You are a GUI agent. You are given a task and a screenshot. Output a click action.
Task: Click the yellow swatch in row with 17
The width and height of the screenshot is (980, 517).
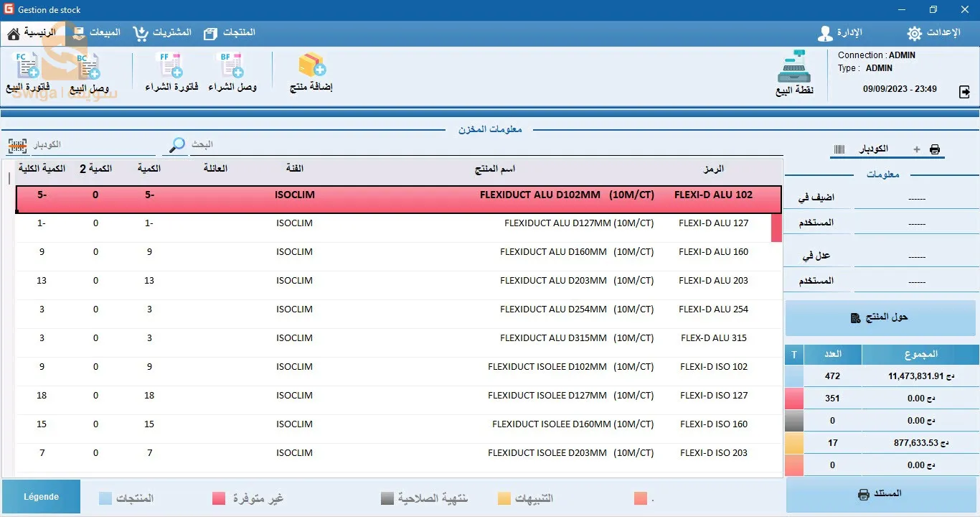(x=794, y=443)
